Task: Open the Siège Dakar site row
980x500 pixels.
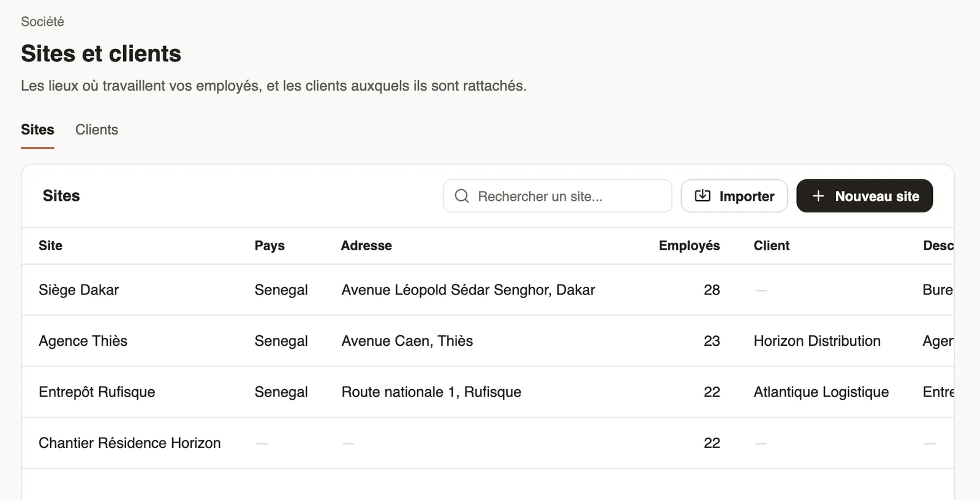Action: coord(488,290)
